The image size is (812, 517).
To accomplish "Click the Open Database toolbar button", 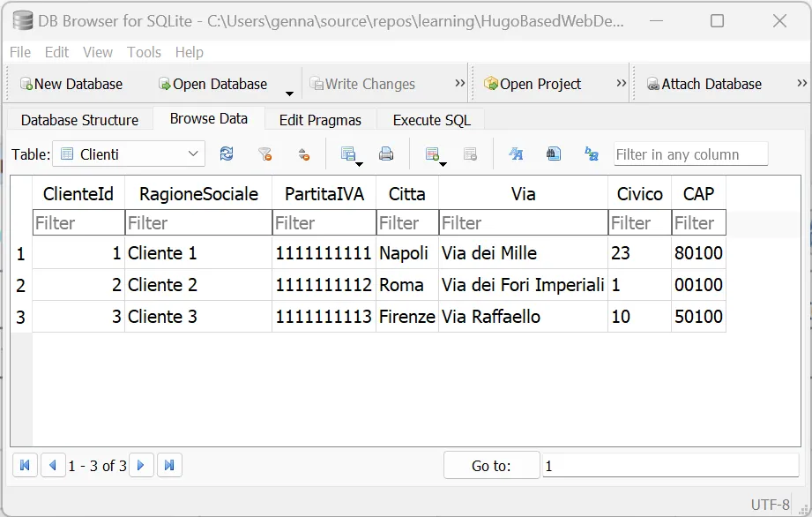I will point(212,84).
